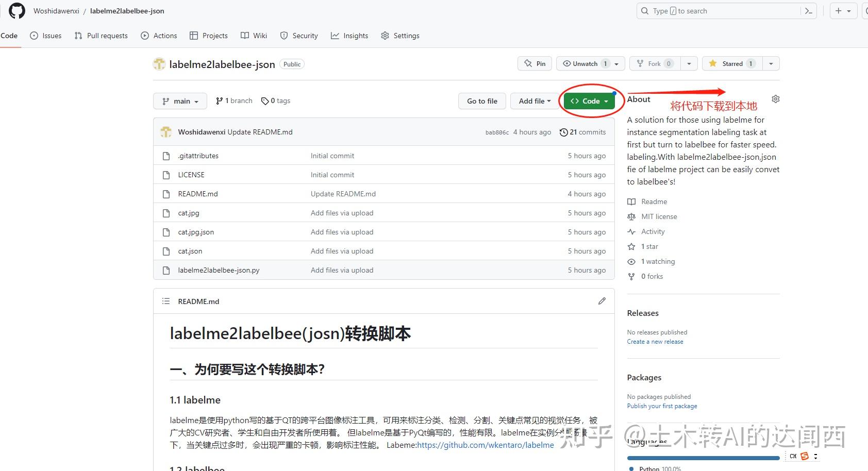Screen dimensions: 868x471
Task: Edit README.md using the pencil icon
Action: click(602, 300)
